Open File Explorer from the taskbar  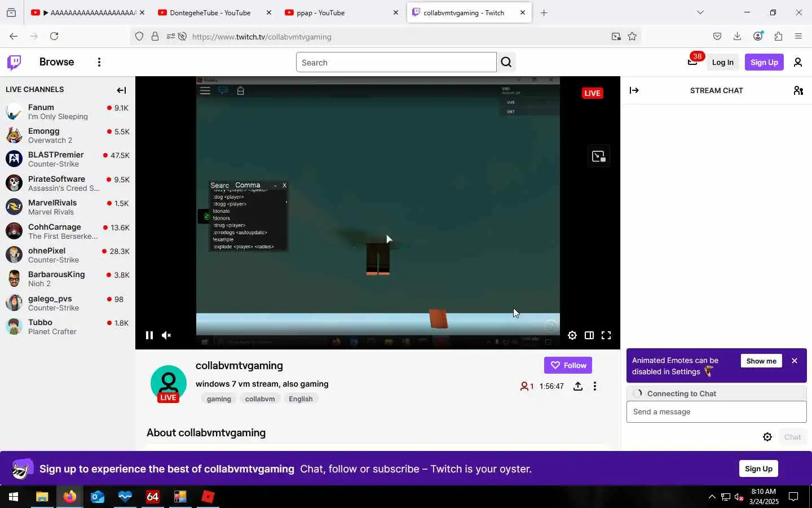point(42,497)
